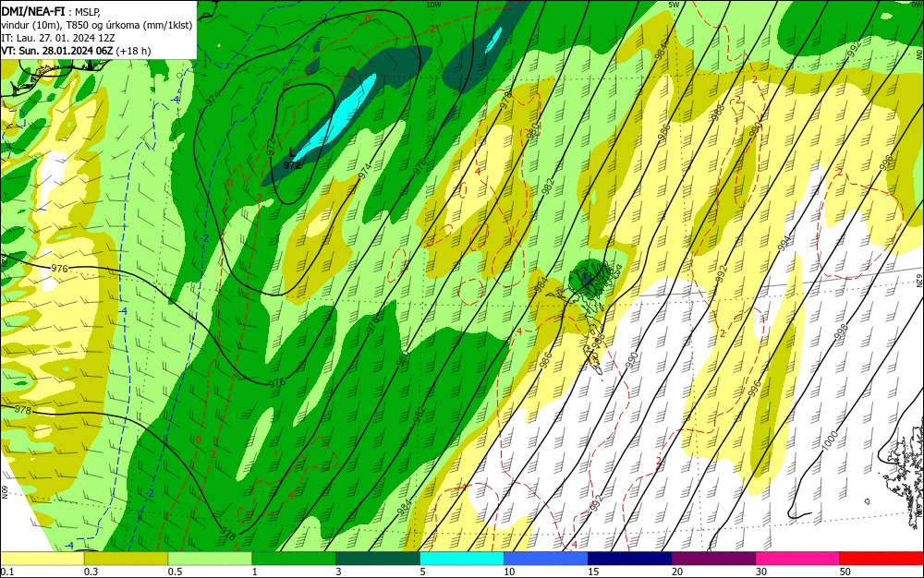Click the DMI/NEA-FI title text
This screenshot has width=924, height=578.
[33, 10]
